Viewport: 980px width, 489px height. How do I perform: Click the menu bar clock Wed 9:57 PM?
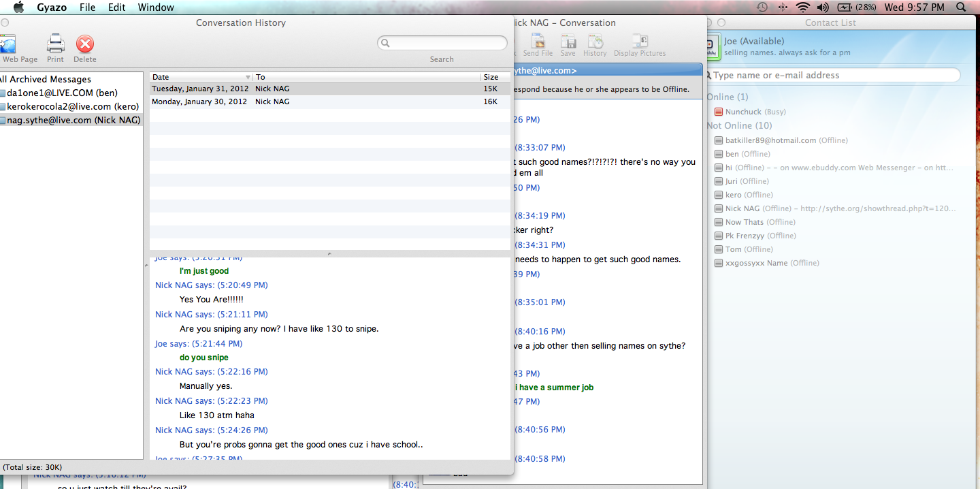coord(914,7)
